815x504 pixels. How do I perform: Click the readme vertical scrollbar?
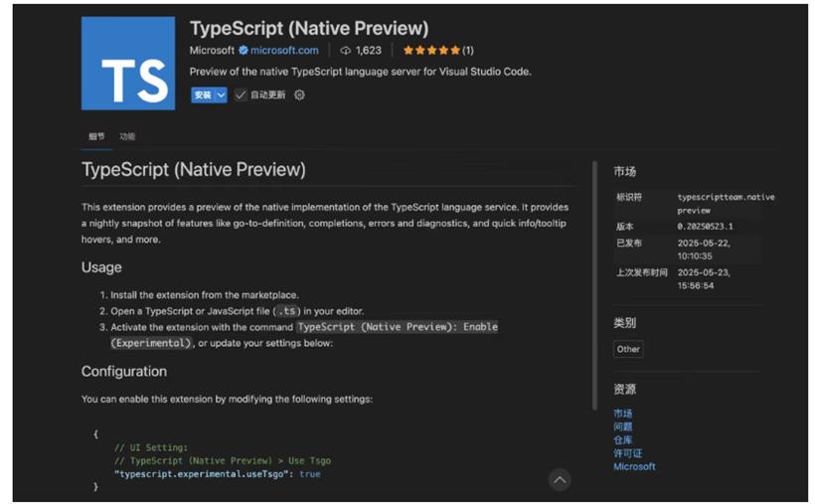point(594,285)
